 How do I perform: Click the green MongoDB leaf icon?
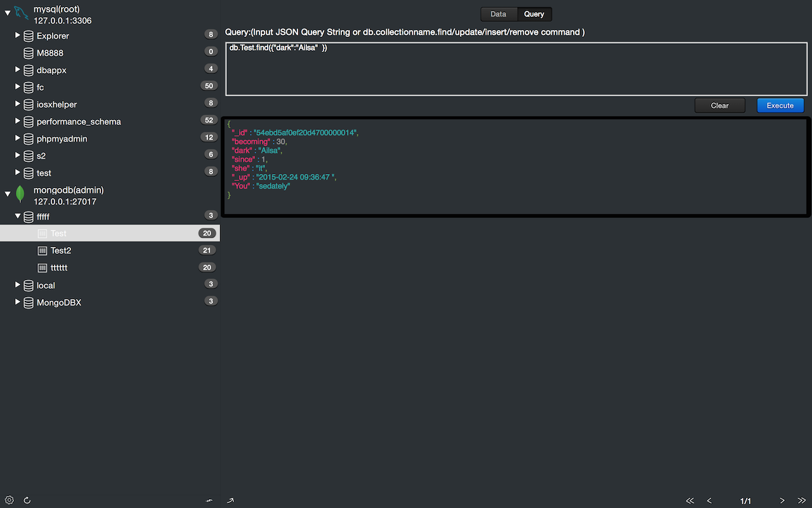pyautogui.click(x=20, y=194)
